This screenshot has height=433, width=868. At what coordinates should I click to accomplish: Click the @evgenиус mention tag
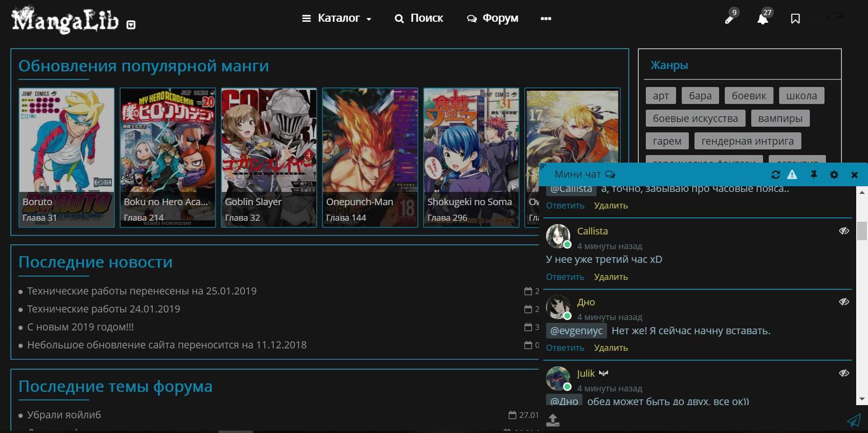pos(576,330)
